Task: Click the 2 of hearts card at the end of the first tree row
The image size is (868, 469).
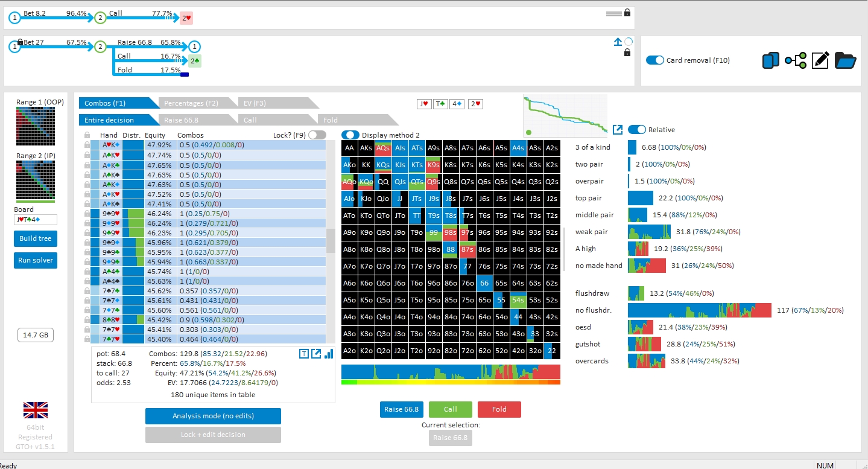Action: point(186,18)
